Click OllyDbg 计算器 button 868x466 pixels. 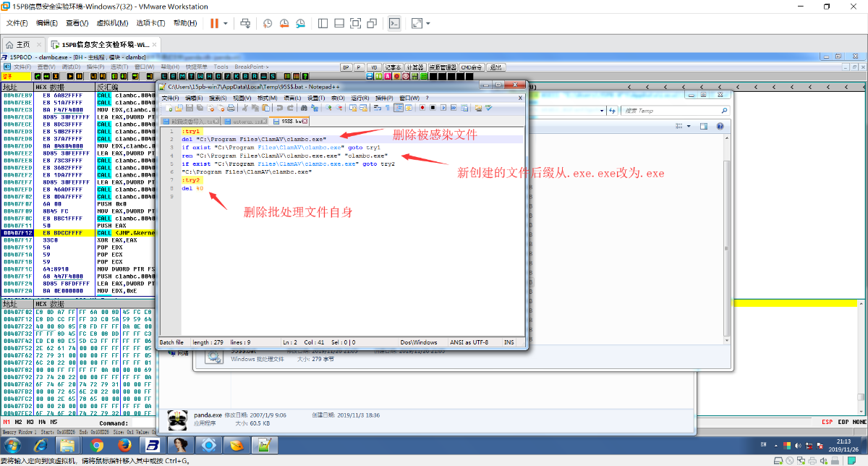click(414, 67)
